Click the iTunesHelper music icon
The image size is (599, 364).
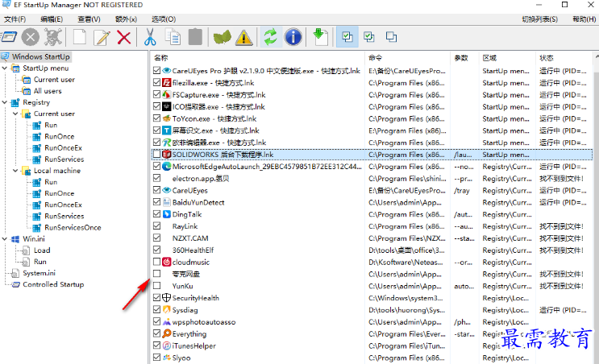pos(167,345)
